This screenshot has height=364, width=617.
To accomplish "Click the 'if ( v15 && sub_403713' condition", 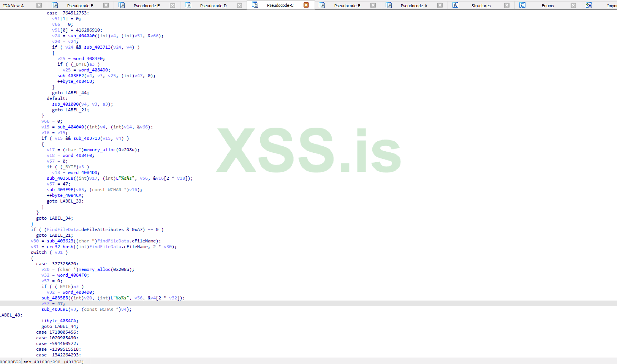I will 85,138.
